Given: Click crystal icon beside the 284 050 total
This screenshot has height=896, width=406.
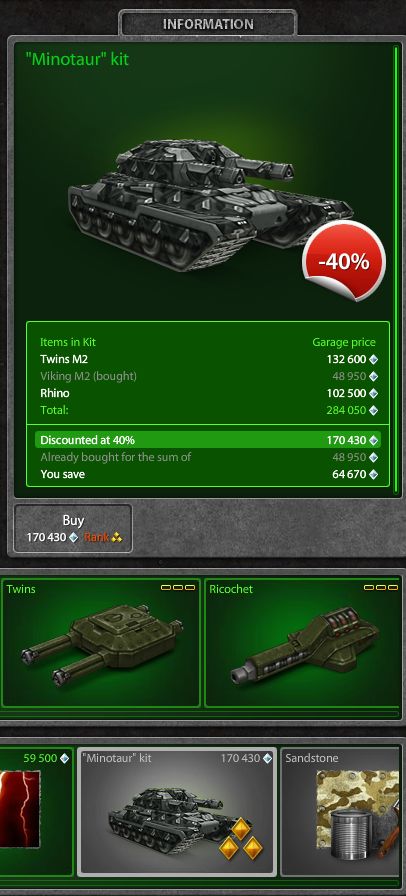Looking at the screenshot, I should 373,410.
